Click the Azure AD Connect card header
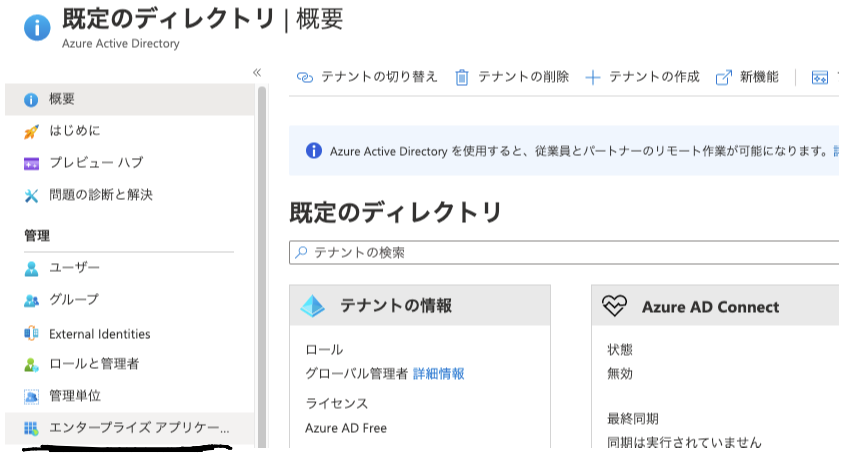The height and width of the screenshot is (457, 843). click(x=715, y=305)
